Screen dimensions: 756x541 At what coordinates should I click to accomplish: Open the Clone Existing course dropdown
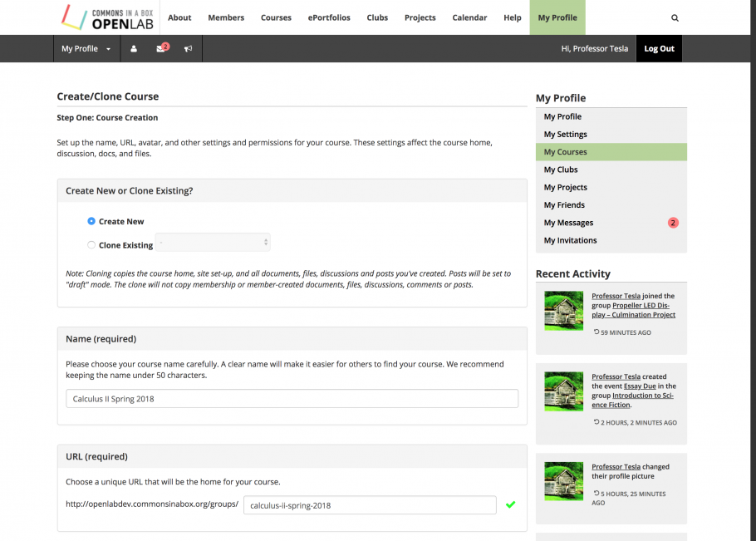213,242
